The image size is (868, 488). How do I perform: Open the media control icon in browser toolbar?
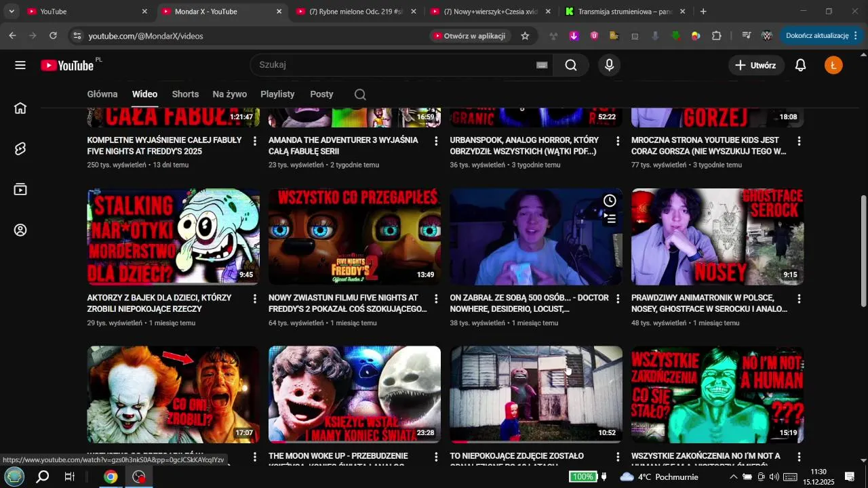coord(747,36)
